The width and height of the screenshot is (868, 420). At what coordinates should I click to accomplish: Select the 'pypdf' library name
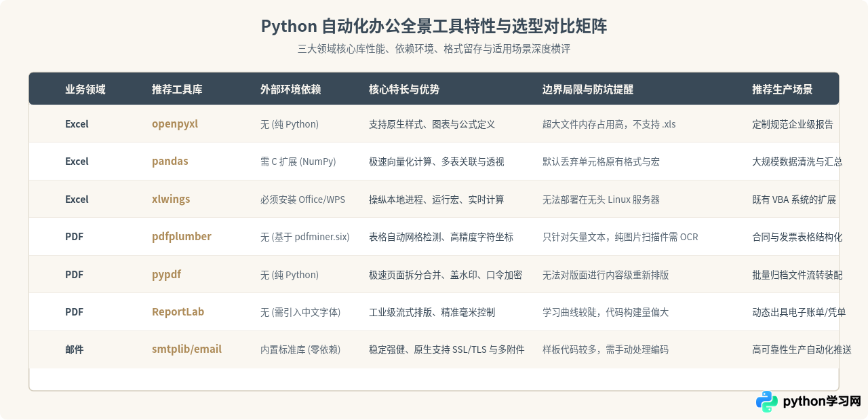coord(166,275)
